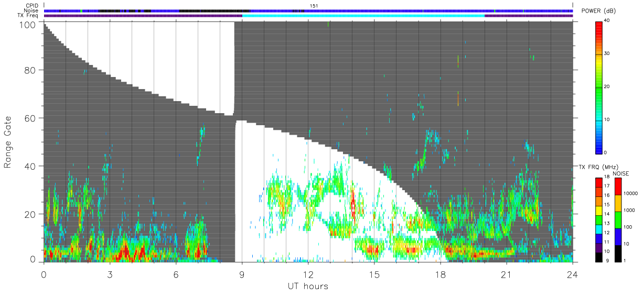The image size is (644, 297).
Task: Pick the cyan swatch in TX FRQ legend
Action: (599, 229)
